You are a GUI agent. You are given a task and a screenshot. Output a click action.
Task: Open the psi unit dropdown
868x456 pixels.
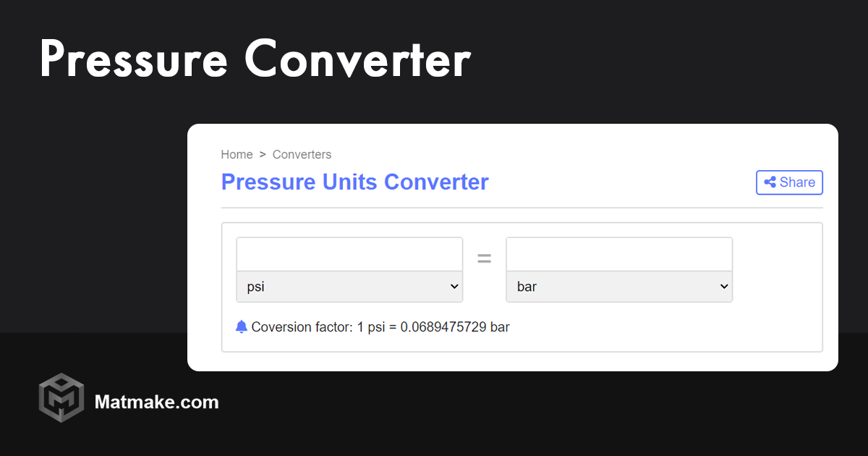349,286
